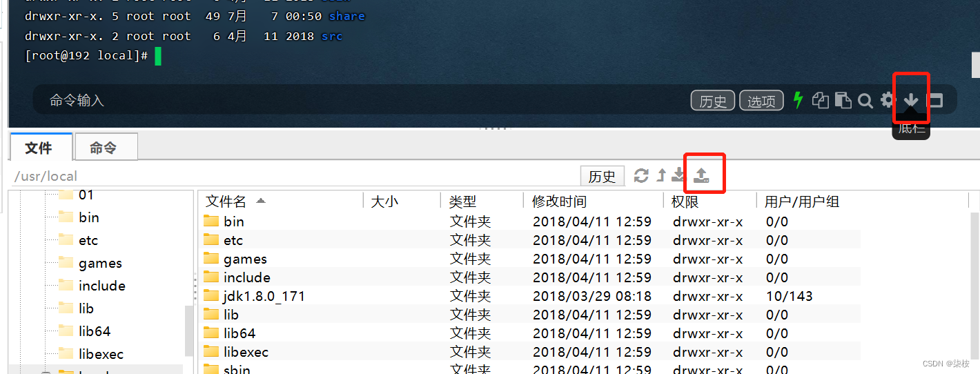The image size is (980, 374).
Task: Click the copy icon in the terminal command bar
Action: 821,101
